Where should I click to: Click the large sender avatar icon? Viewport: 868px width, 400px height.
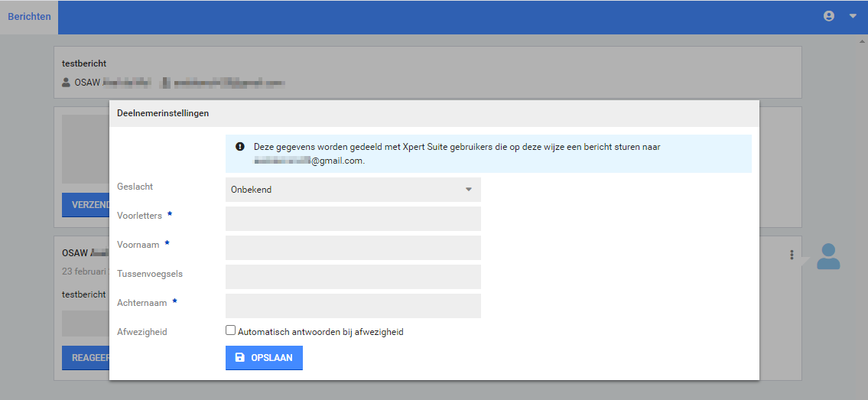828,256
